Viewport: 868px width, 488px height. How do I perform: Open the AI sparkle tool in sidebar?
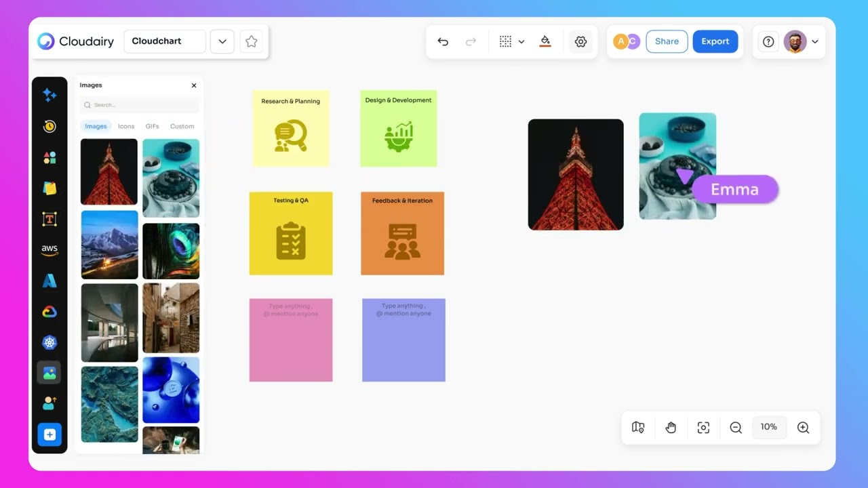(x=50, y=95)
